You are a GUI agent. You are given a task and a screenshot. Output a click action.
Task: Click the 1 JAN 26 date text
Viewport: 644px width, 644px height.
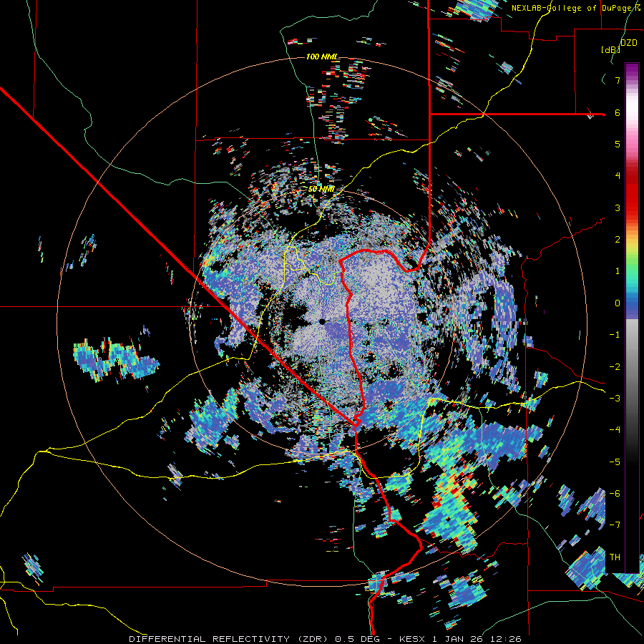[x=456, y=639]
